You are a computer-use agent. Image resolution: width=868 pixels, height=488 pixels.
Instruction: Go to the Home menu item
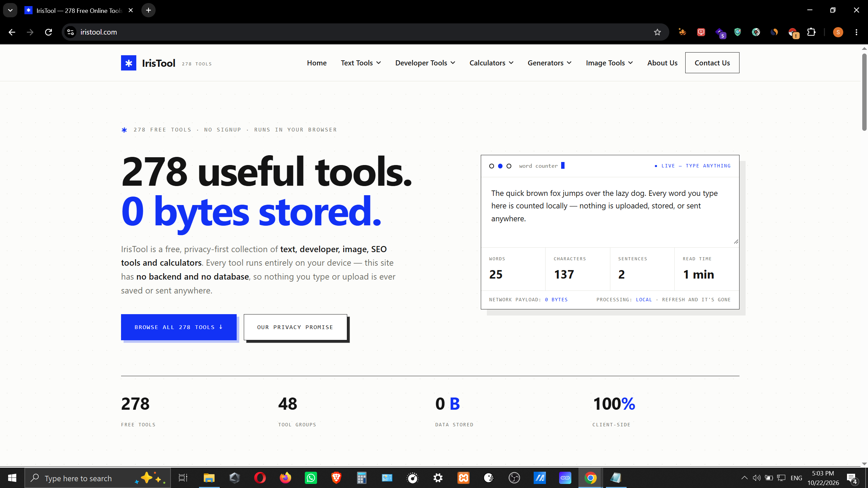click(x=317, y=63)
